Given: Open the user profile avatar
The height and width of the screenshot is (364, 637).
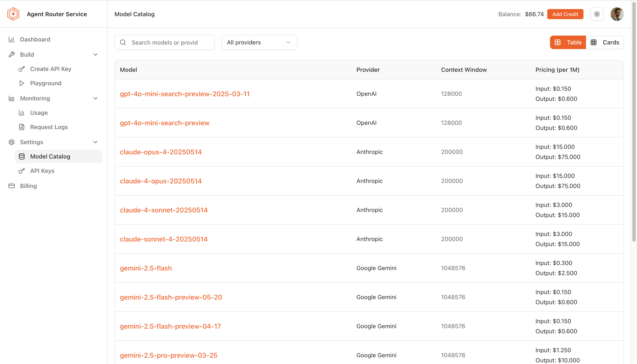Looking at the screenshot, I should (617, 14).
